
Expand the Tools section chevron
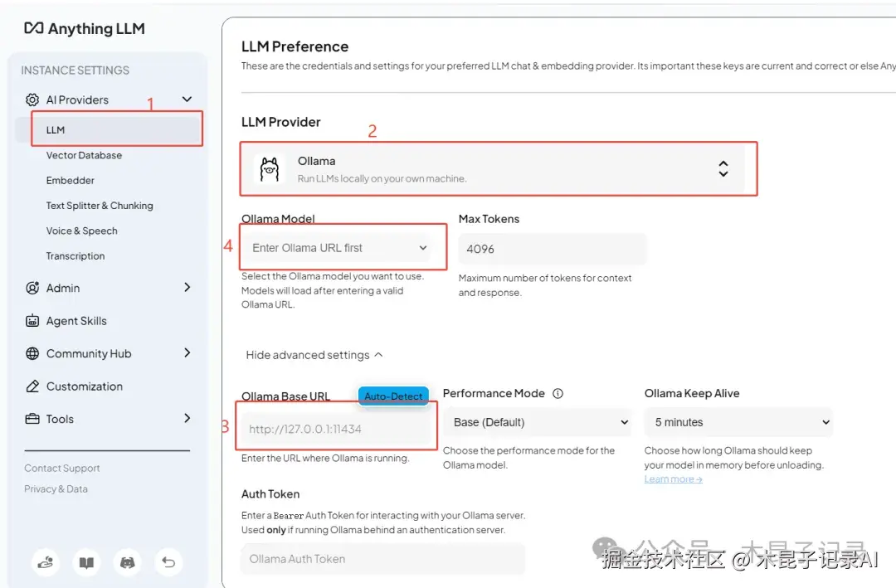(x=187, y=418)
